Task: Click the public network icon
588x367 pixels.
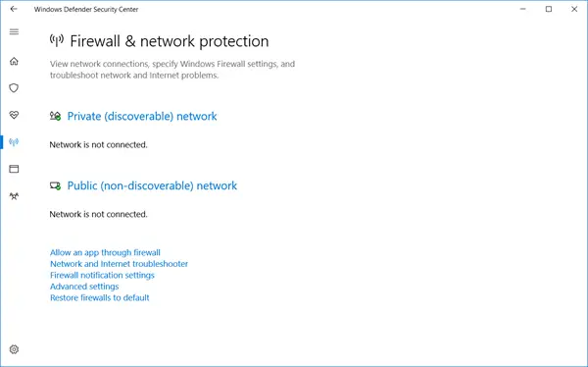Action: click(56, 185)
